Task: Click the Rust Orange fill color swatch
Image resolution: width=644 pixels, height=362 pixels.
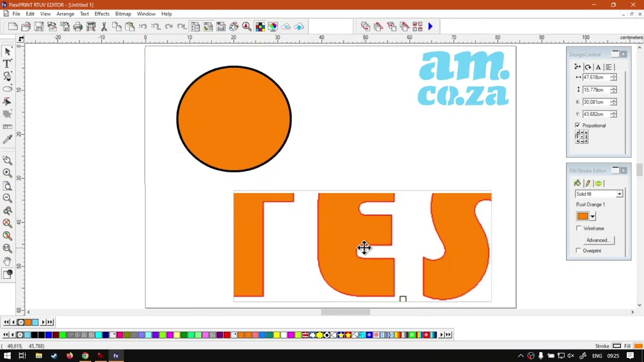Action: [x=583, y=216]
